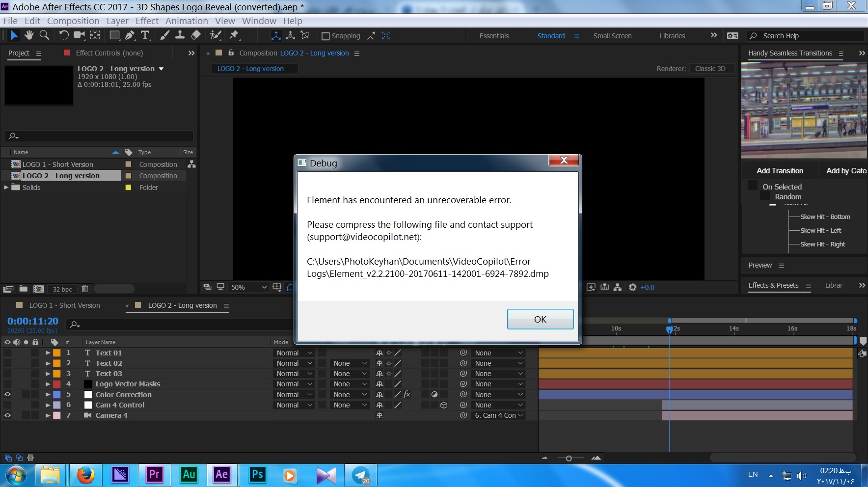Open the LOGO 2 composition name dropdown arrow
The width and height of the screenshot is (868, 487).
(x=161, y=69)
